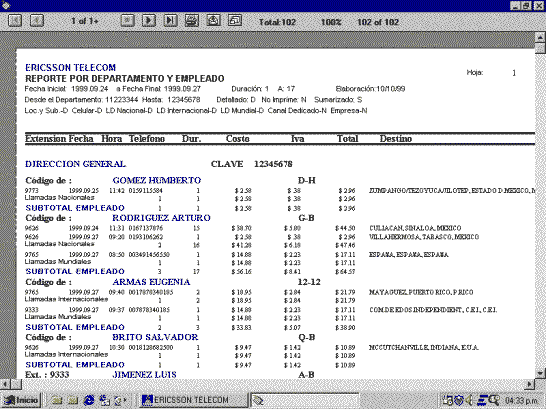Advance to the next report page

(149, 21)
